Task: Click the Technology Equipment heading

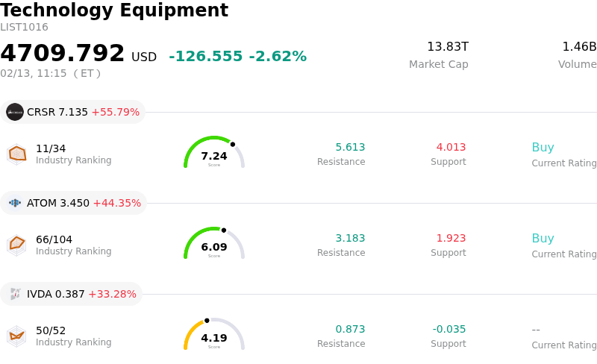Action: (x=114, y=10)
